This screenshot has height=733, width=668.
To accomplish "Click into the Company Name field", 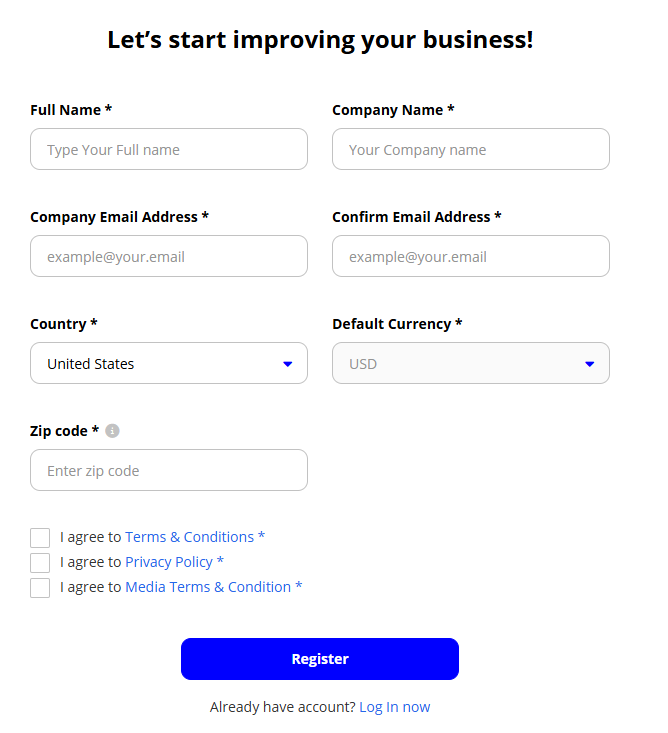I will [x=471, y=149].
